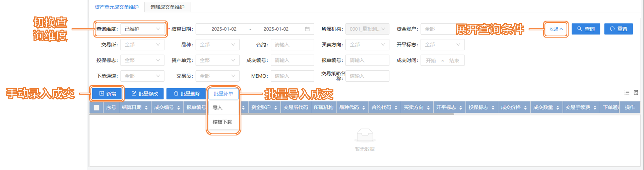644x170 pixels.
Task: Open the 结算日期 calendar icon
Action: click(307, 29)
